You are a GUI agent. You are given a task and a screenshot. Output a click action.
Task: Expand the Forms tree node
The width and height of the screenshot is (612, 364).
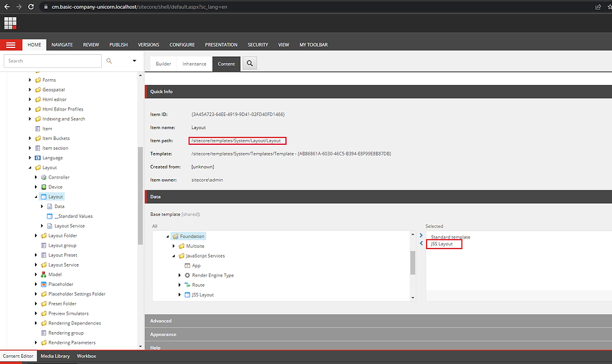30,80
